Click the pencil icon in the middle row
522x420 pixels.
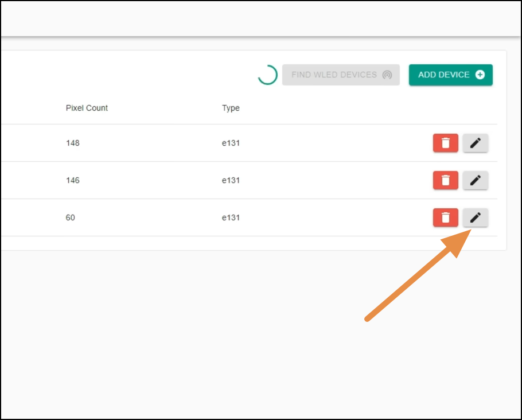[x=474, y=180]
